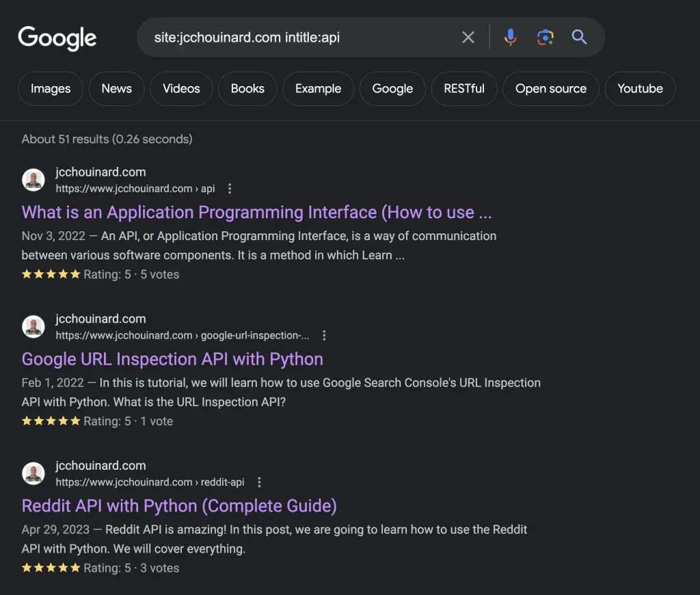Open more options for google-url-inspection result
The width and height of the screenshot is (700, 595).
tap(324, 336)
